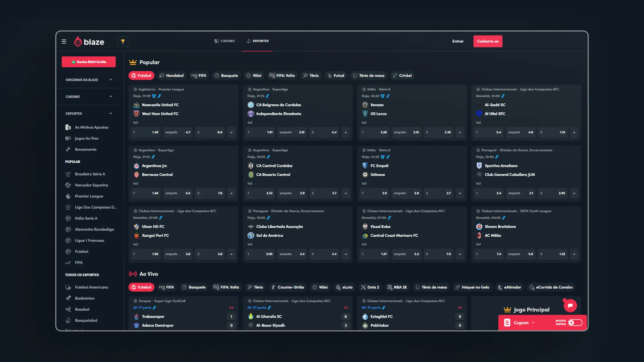
Task: Switch to Esportes tab
Action: (x=257, y=41)
